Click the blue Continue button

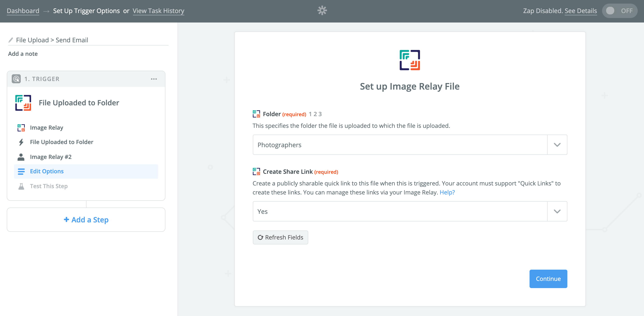pos(548,279)
